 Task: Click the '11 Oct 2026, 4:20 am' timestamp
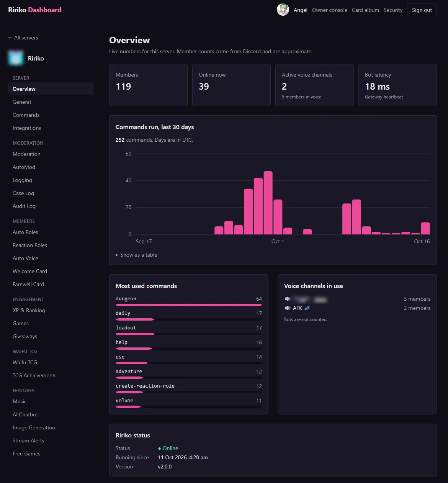click(183, 457)
